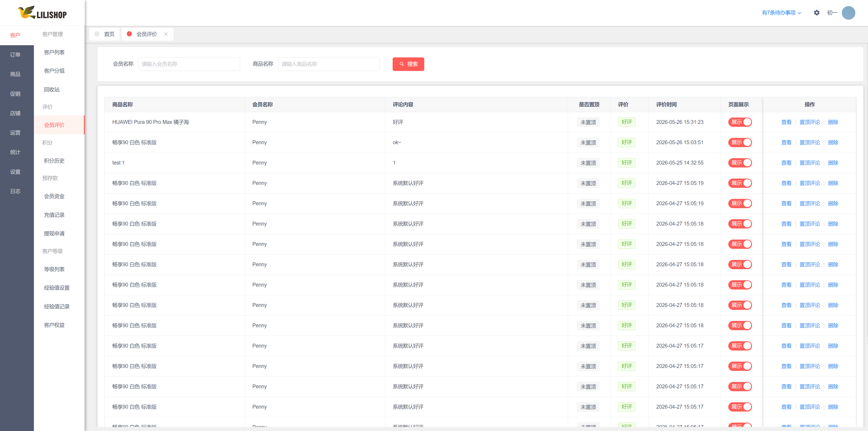Click product name HUAWEI Pura 90 Pro Max 橘子海
The image size is (868, 431).
[x=150, y=122]
